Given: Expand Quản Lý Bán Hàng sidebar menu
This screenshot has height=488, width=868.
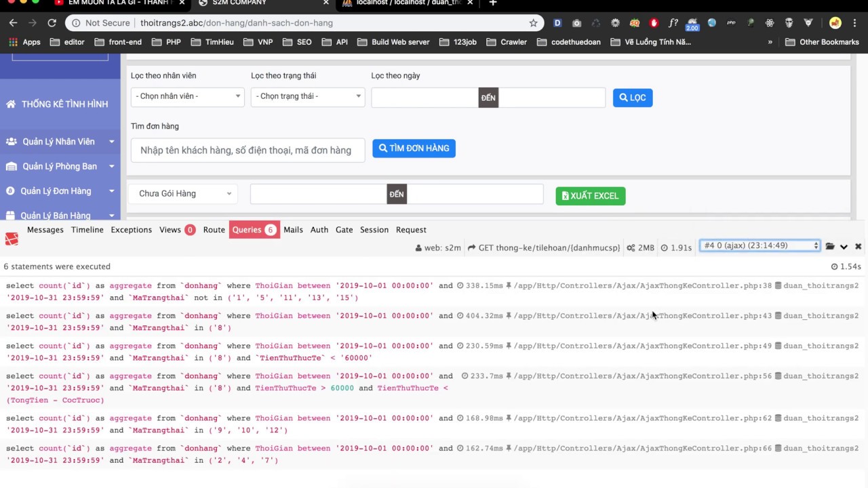Looking at the screenshot, I should (x=60, y=215).
